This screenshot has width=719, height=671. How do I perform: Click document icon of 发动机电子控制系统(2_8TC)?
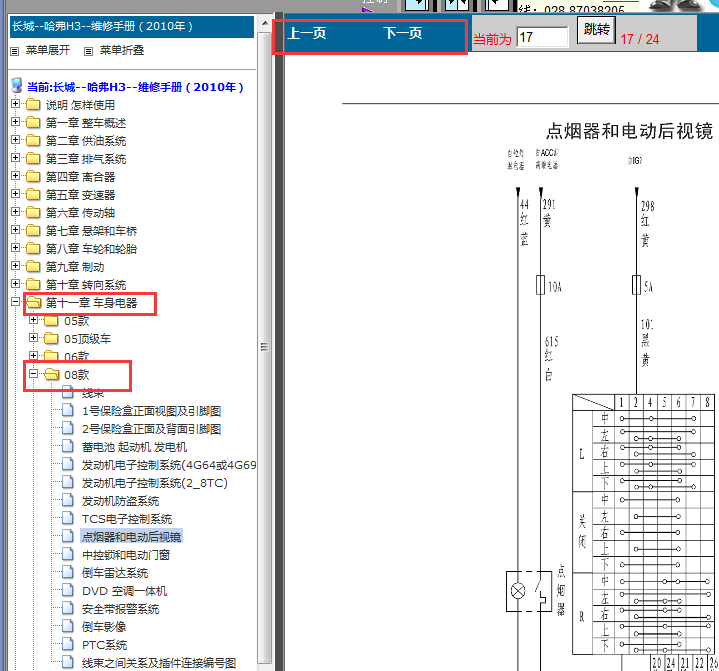point(68,482)
